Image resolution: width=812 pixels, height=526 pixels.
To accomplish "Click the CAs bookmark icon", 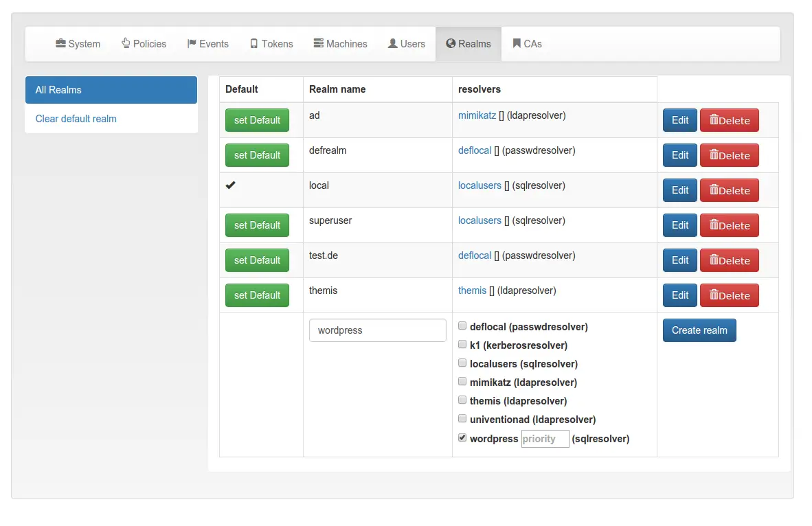I will point(517,43).
